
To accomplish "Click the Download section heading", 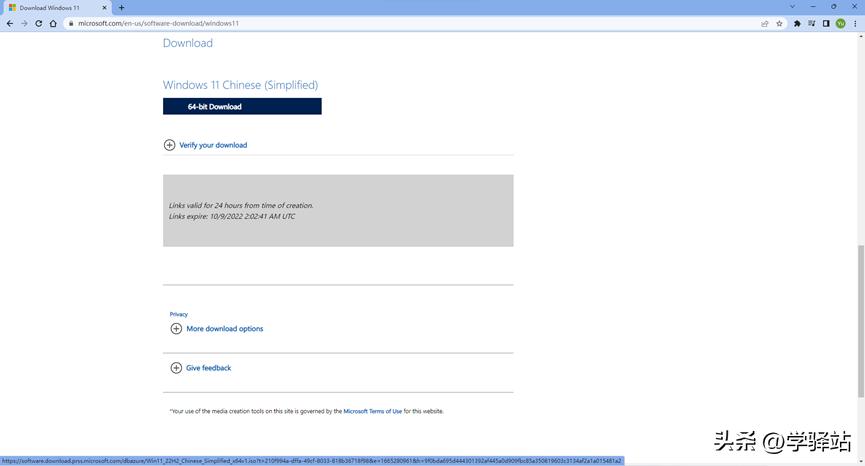I will (188, 43).
